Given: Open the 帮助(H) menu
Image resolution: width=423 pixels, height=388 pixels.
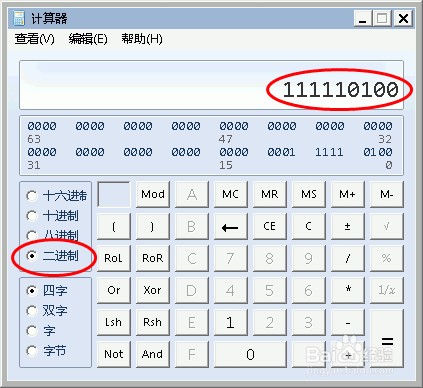Looking at the screenshot, I should coord(142,39).
